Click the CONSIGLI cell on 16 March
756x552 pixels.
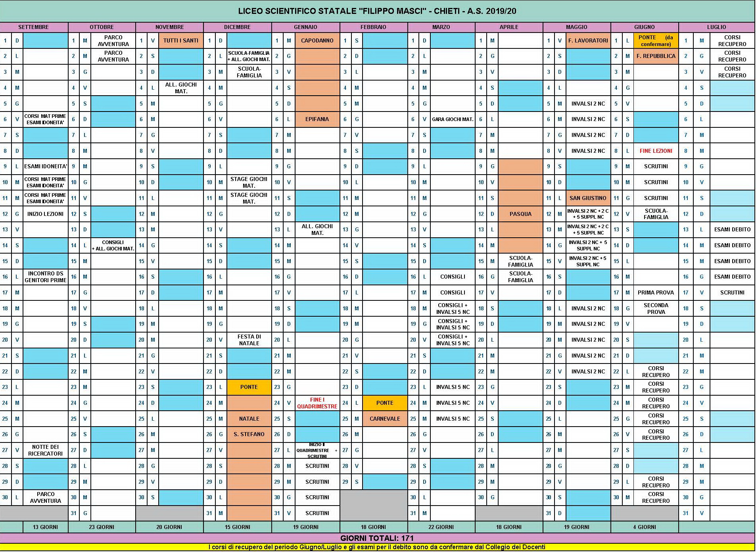(x=453, y=277)
